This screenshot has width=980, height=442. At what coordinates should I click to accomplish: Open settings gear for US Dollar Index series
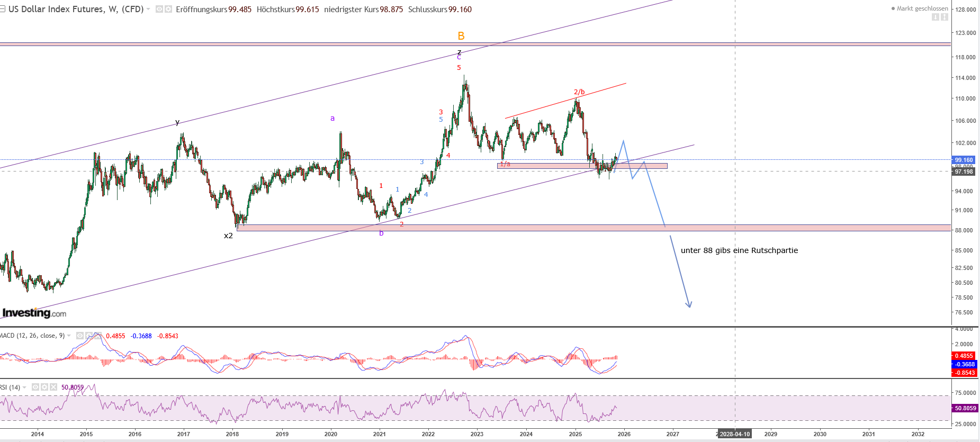click(x=168, y=10)
